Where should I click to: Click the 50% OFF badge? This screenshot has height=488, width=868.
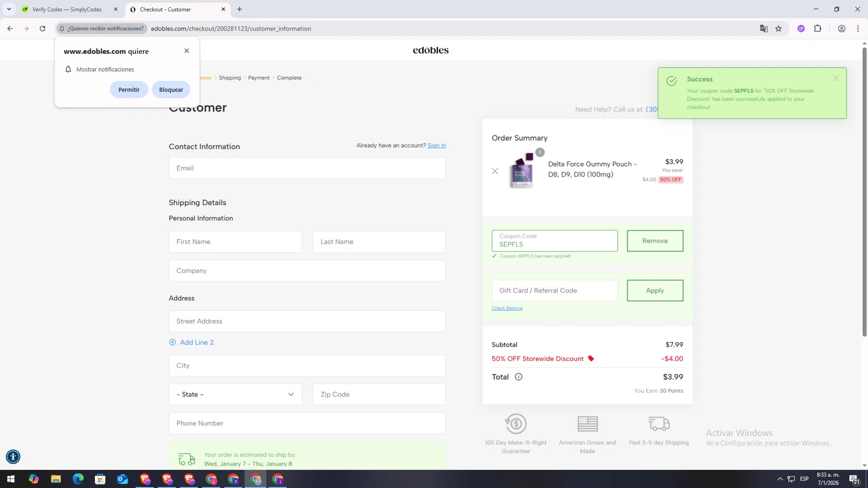click(671, 180)
